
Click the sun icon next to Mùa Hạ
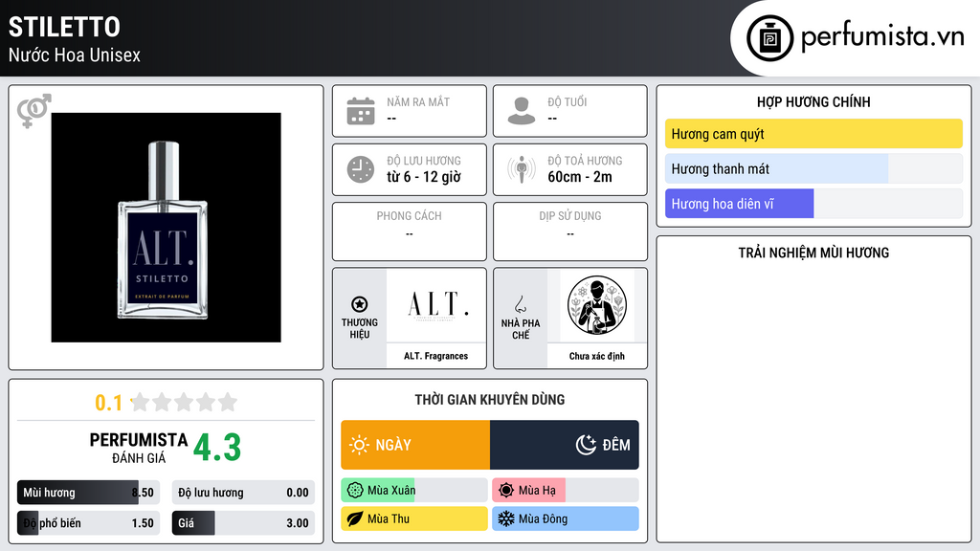tap(506, 491)
